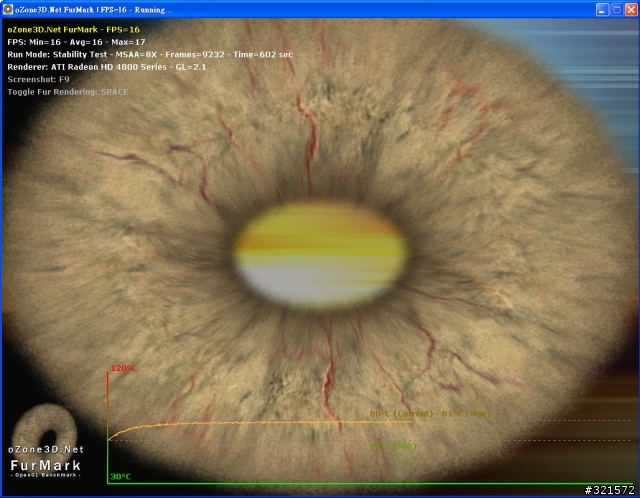Click the 'FurMark' logo text
Screen dimensions: 640x498
point(45,465)
